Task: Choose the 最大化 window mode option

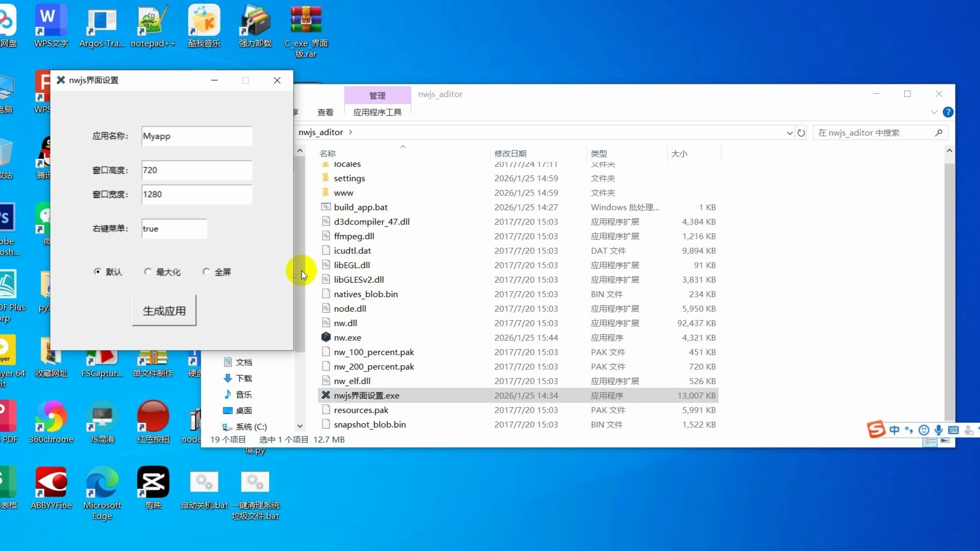Action: 148,272
